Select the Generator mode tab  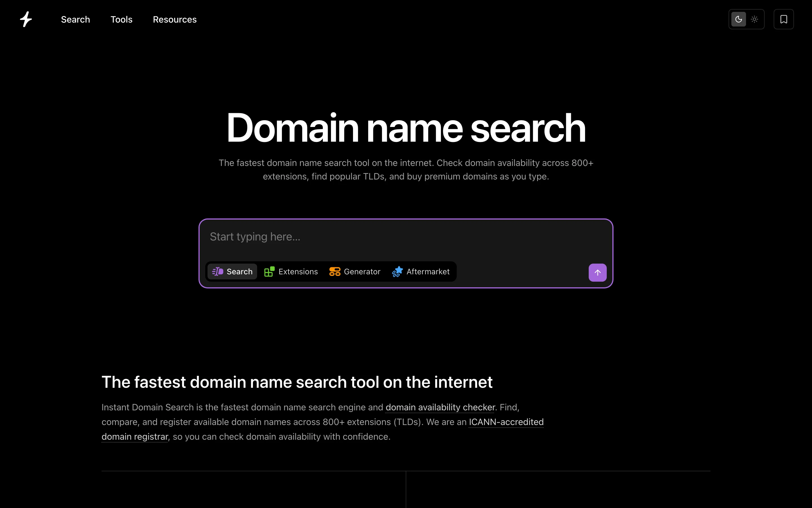[355, 271]
